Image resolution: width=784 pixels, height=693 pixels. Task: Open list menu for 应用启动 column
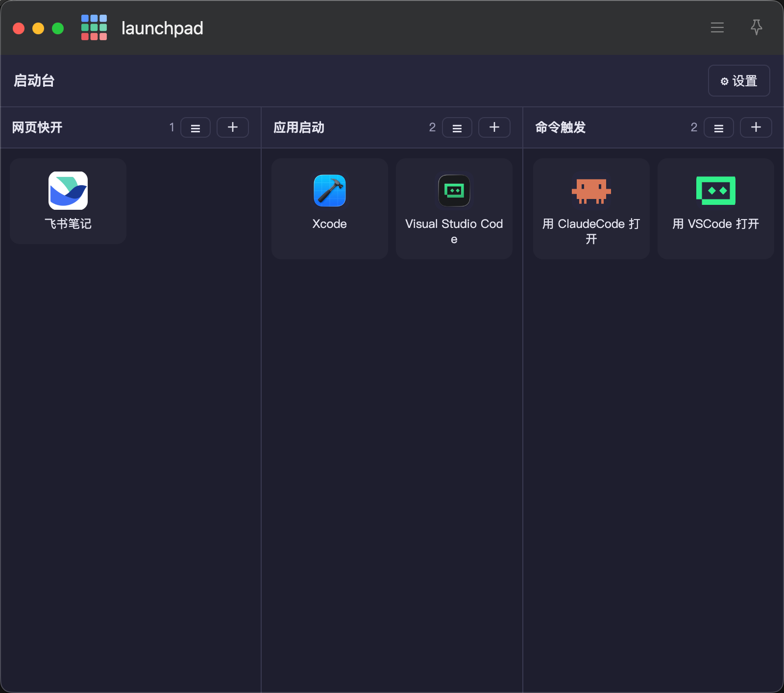click(457, 127)
